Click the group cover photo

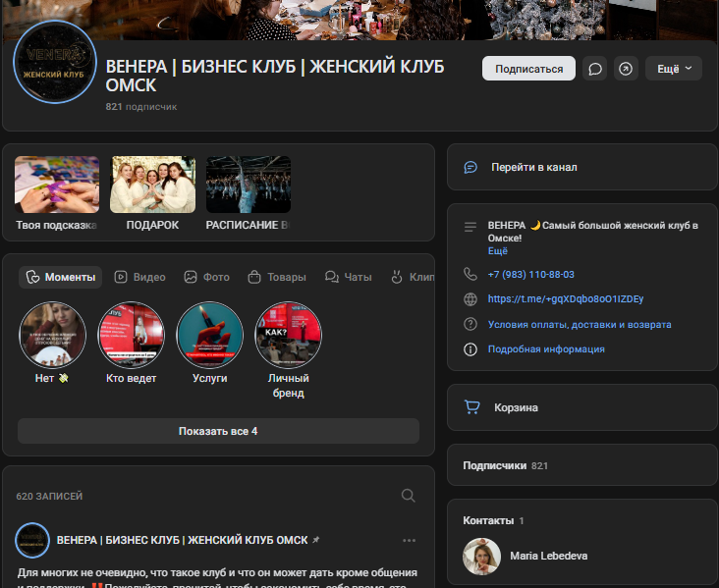coord(359,20)
